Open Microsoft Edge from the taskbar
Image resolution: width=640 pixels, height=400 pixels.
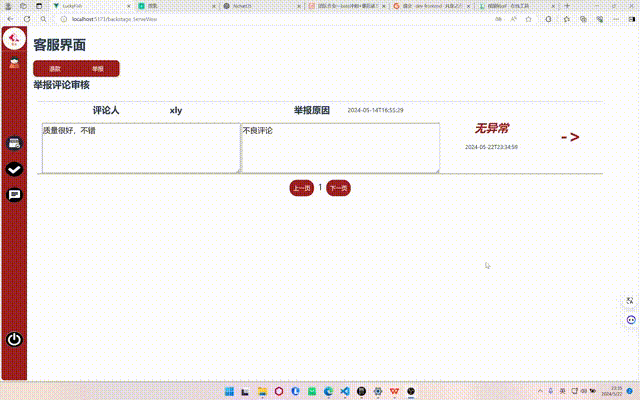coord(328,391)
